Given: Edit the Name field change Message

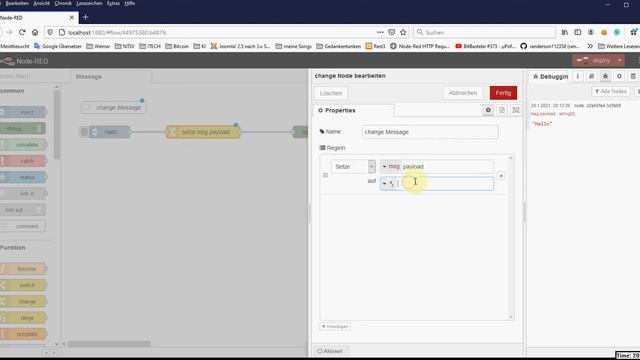Looking at the screenshot, I should pos(430,132).
